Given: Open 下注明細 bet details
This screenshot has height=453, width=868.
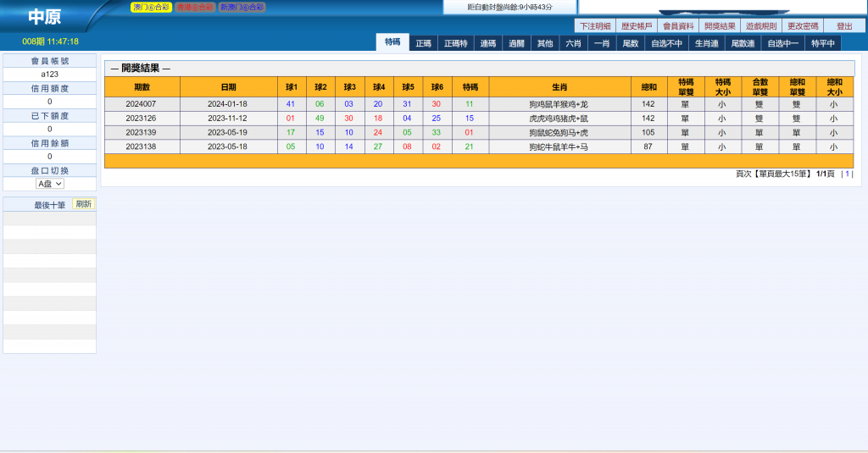Looking at the screenshot, I should pyautogui.click(x=595, y=26).
